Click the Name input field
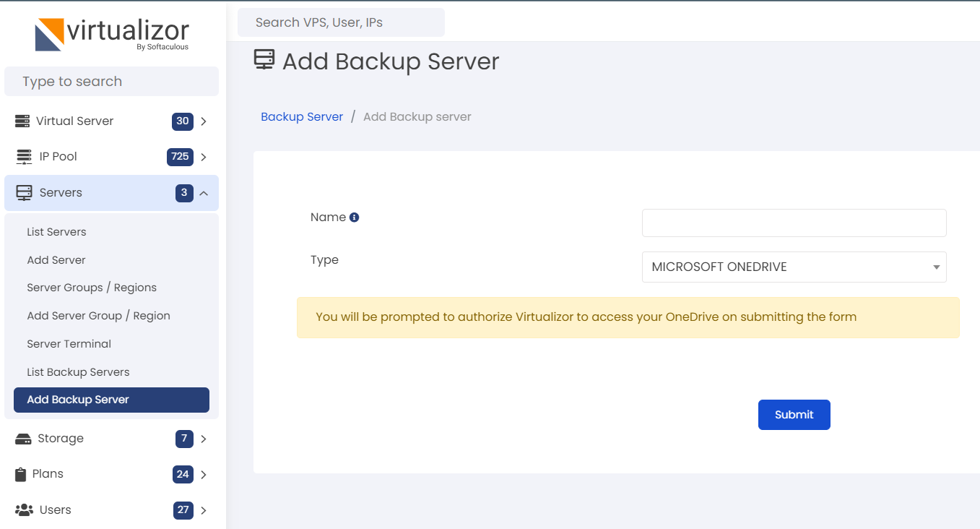 click(794, 223)
